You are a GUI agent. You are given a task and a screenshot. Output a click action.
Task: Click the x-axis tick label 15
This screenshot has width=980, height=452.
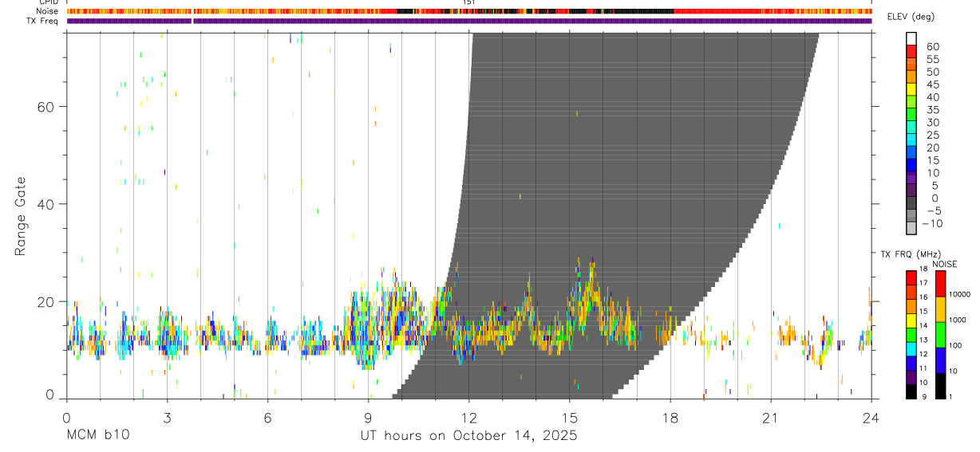(x=569, y=417)
